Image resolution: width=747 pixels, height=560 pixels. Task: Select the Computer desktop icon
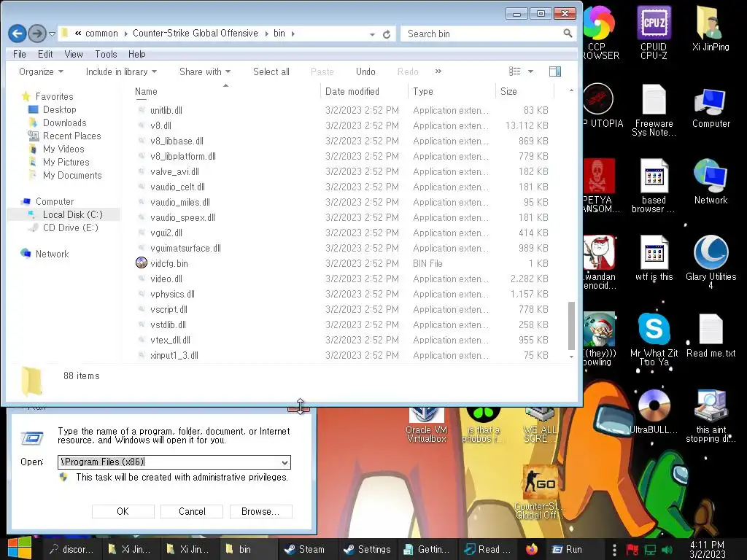[711, 108]
